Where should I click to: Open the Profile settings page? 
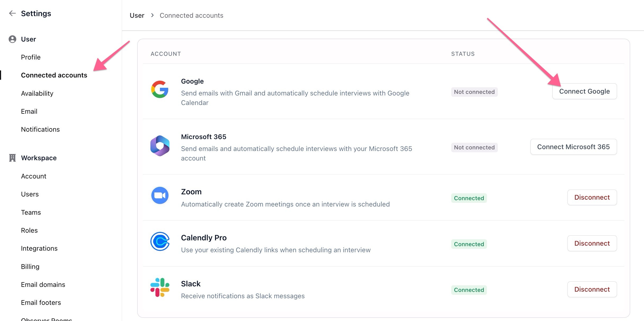click(x=31, y=57)
